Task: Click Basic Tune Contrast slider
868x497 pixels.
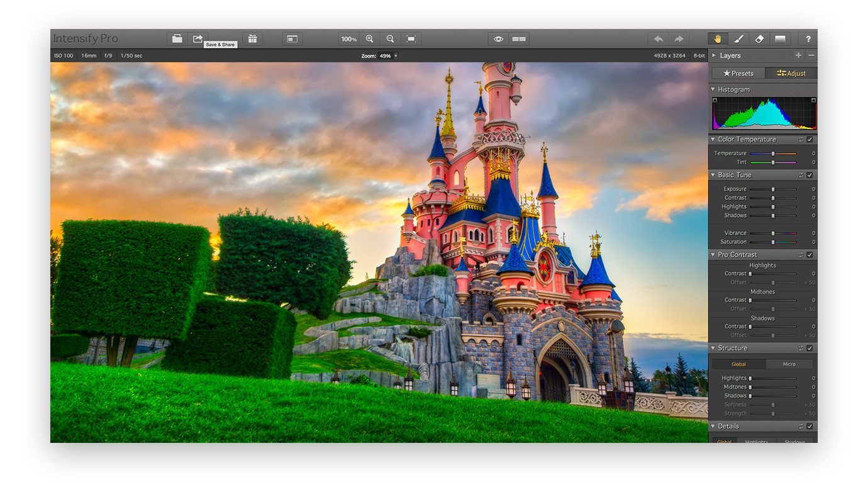Action: 773,198
